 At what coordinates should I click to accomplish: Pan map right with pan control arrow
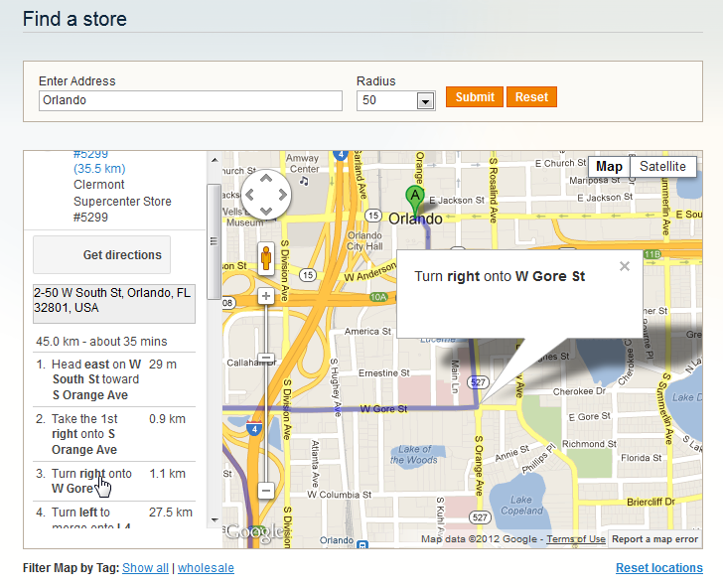282,195
